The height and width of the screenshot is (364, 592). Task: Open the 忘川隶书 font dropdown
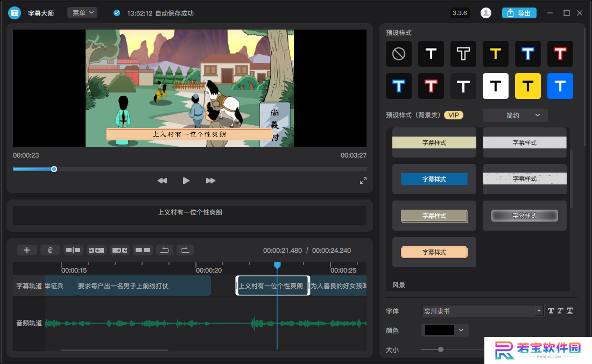483,311
